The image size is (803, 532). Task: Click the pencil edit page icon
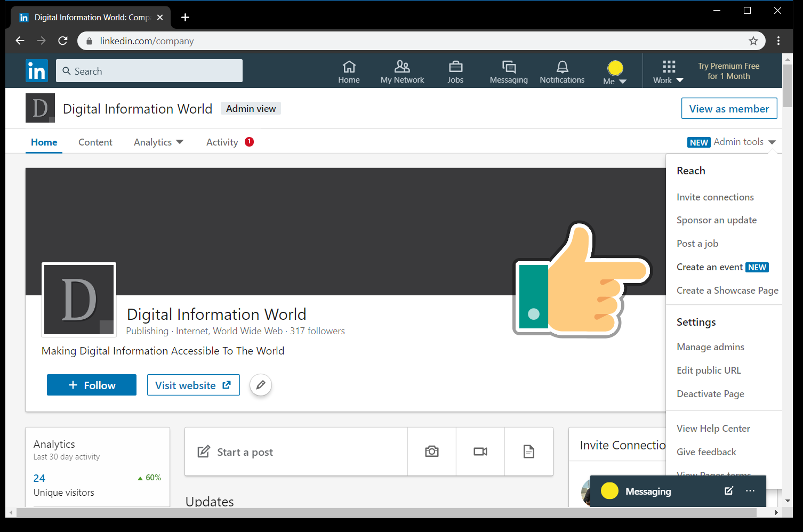261,385
